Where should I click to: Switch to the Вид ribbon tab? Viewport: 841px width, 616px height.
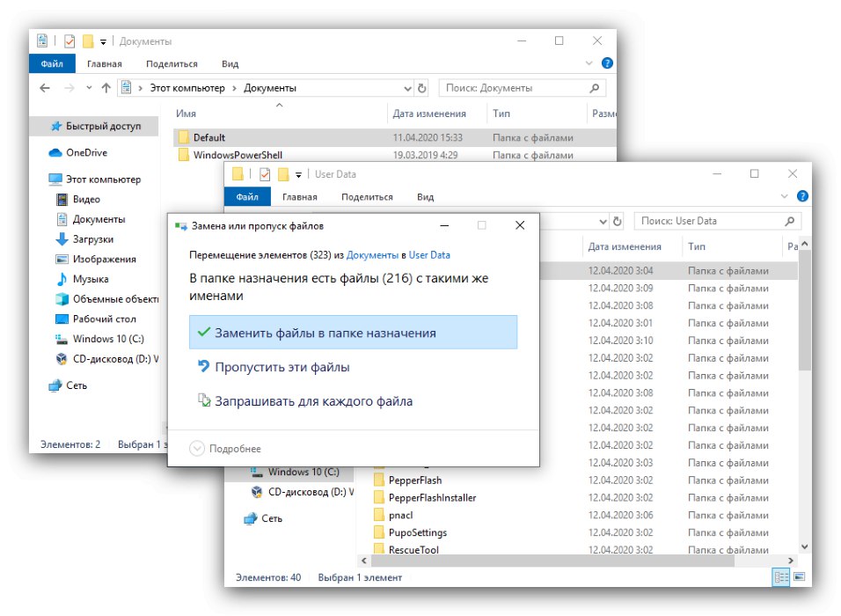click(x=230, y=63)
